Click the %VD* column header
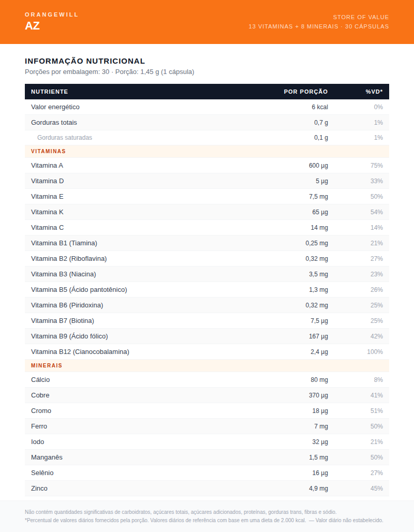The image size is (414, 532). tap(374, 92)
